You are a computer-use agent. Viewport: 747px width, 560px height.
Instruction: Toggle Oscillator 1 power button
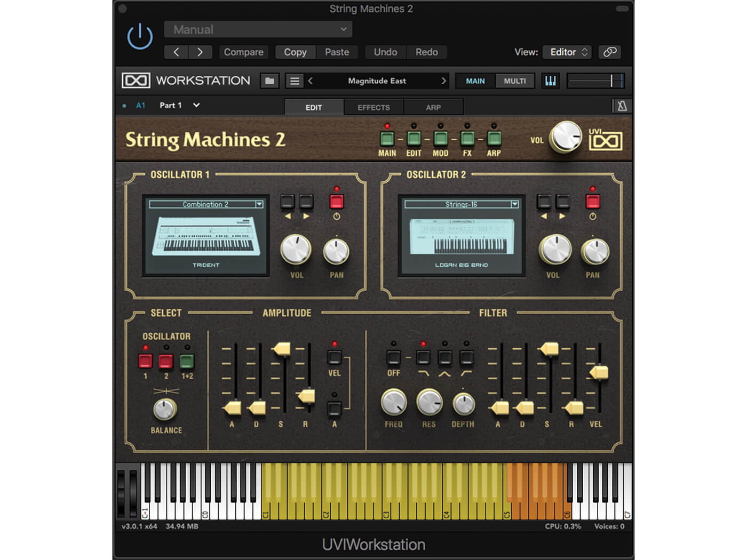coord(336,202)
